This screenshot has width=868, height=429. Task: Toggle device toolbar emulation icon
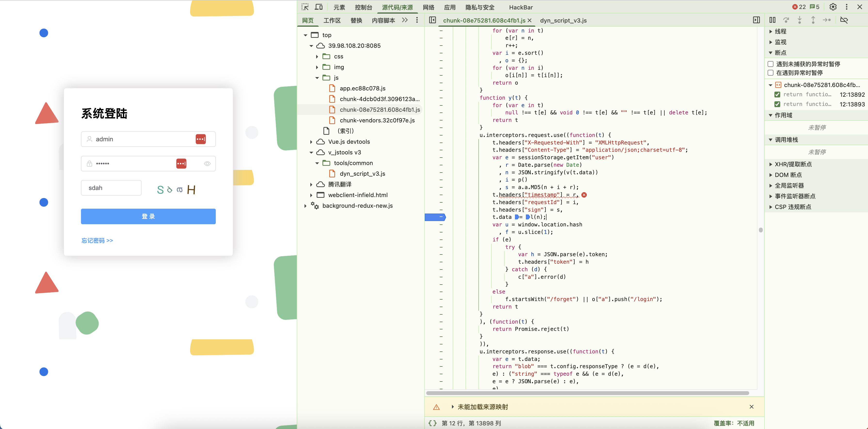point(318,7)
